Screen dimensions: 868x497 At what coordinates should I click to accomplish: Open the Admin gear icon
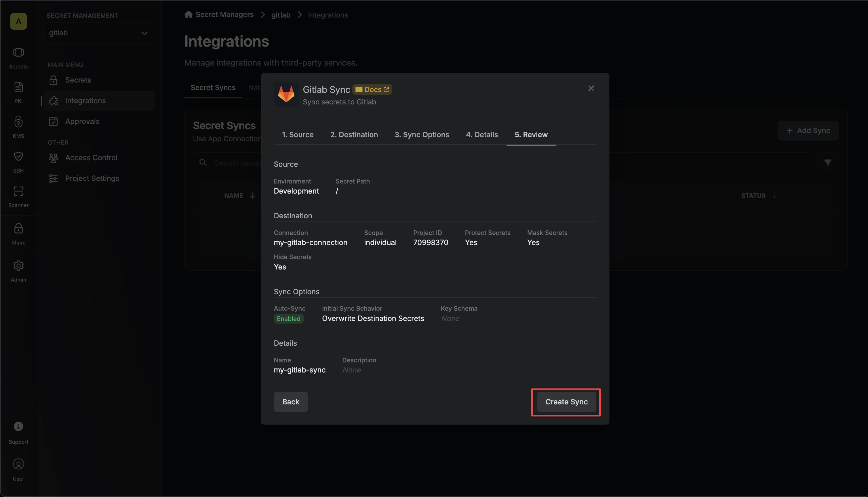18,265
